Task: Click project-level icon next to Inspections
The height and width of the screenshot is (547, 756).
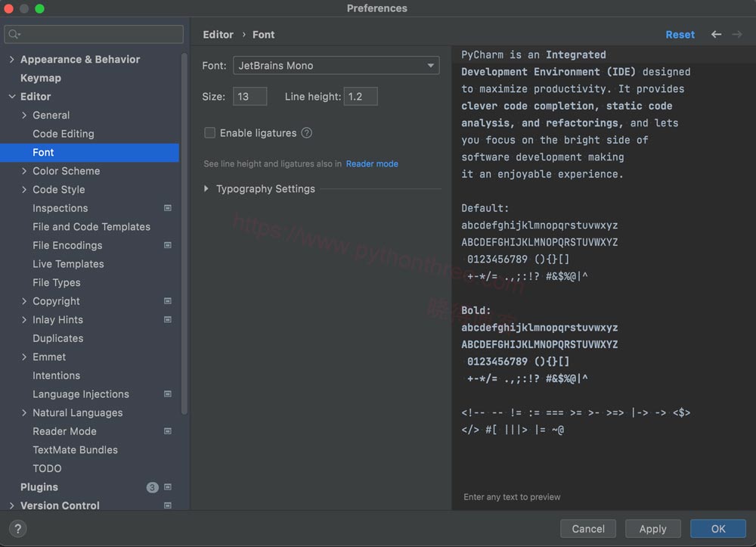Action: tap(167, 208)
